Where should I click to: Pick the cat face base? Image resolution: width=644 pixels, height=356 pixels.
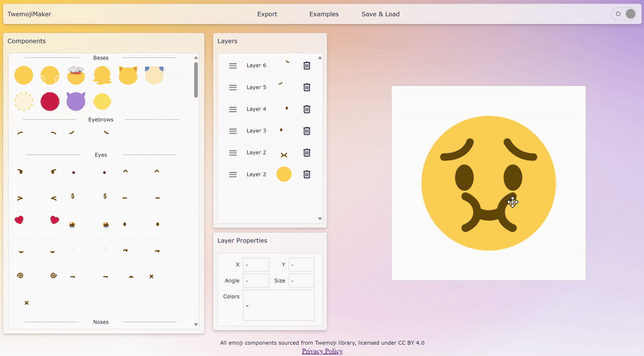point(127,76)
